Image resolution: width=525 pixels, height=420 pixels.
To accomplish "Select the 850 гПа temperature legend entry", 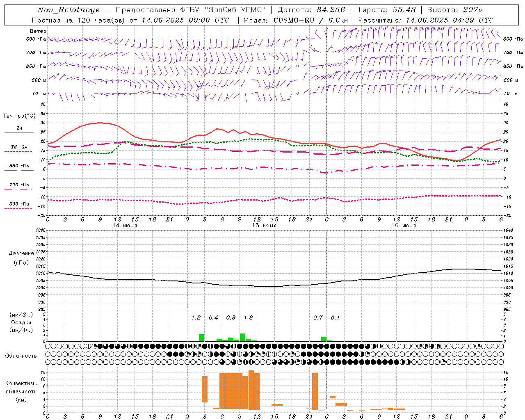I will click(19, 166).
